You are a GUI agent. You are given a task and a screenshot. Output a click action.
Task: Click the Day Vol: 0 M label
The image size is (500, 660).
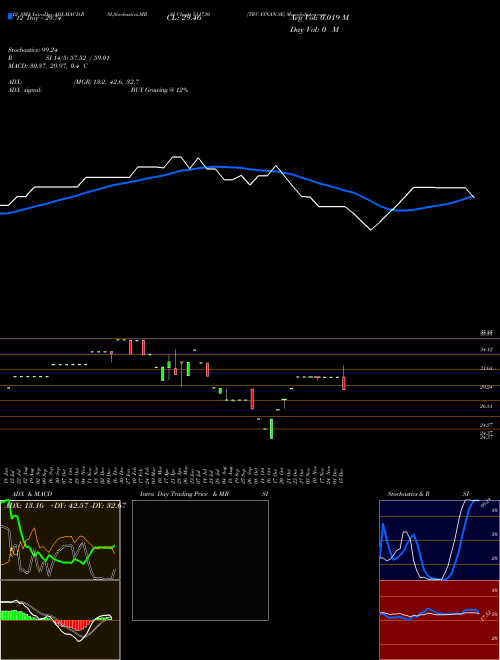tap(314, 30)
